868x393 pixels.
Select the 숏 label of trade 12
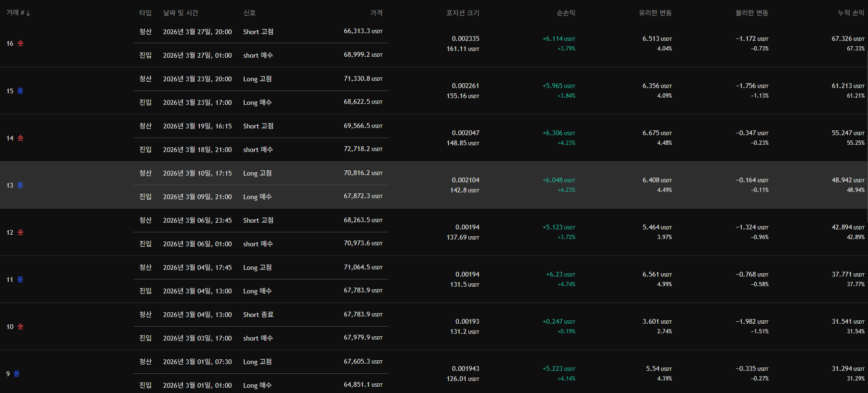coord(20,232)
